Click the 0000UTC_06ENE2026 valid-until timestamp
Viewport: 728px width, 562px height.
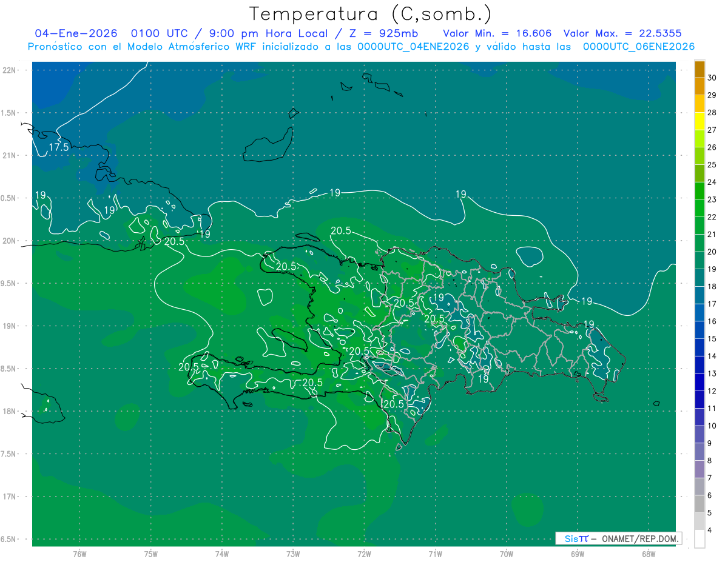point(639,47)
